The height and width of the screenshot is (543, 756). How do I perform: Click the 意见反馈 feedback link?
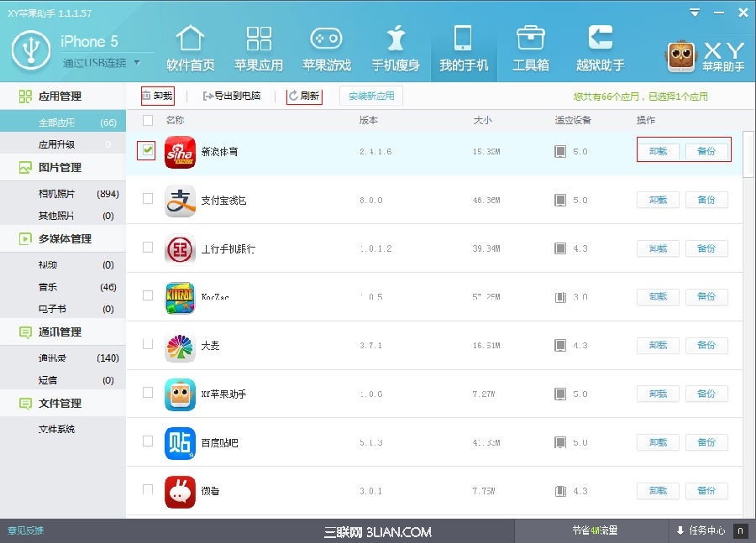(x=25, y=530)
